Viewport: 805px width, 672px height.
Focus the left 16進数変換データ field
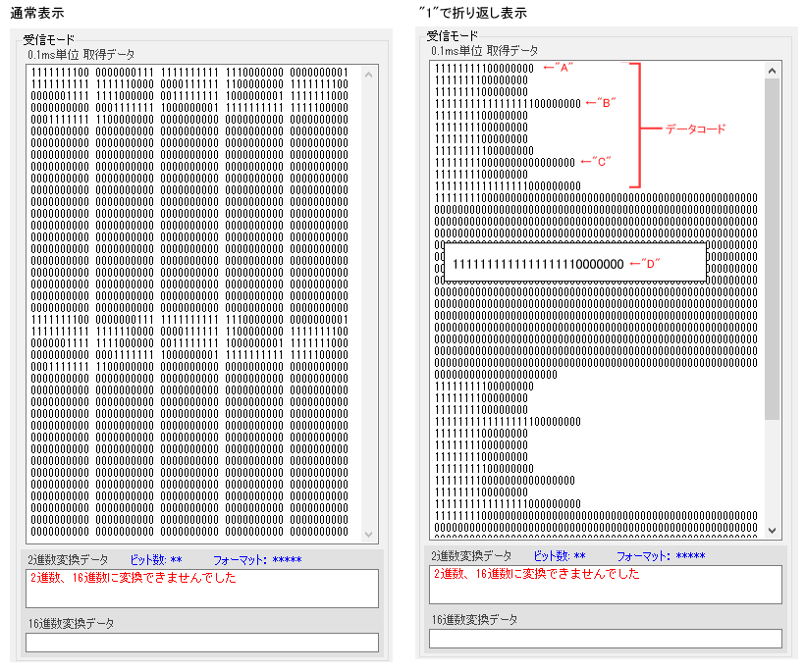201,643
